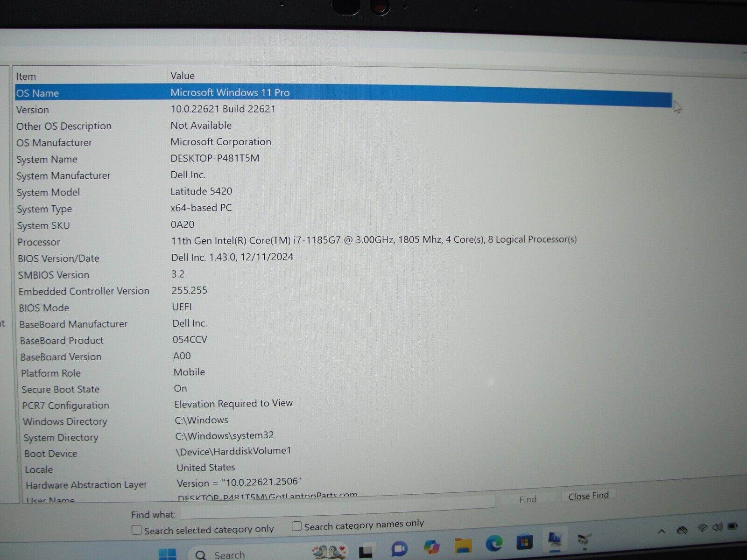Viewport: 747px width, 560px height.
Task: Click the 'Find what' text field
Action: click(336, 512)
